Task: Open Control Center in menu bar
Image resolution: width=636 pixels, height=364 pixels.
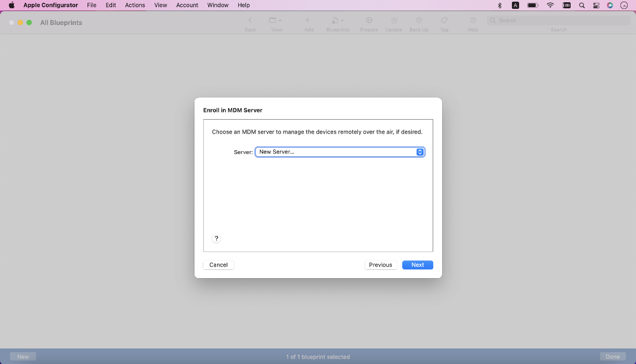Action: (x=596, y=6)
